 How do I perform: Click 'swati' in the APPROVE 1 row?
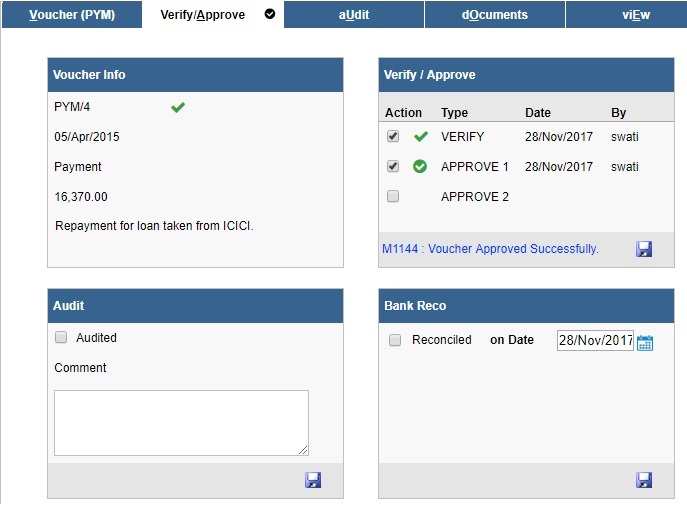(624, 167)
